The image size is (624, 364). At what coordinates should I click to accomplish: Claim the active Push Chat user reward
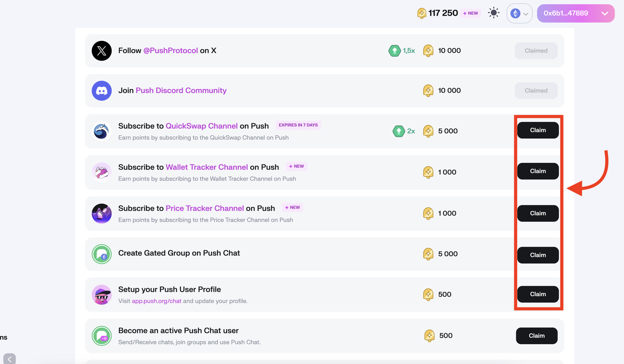(537, 336)
